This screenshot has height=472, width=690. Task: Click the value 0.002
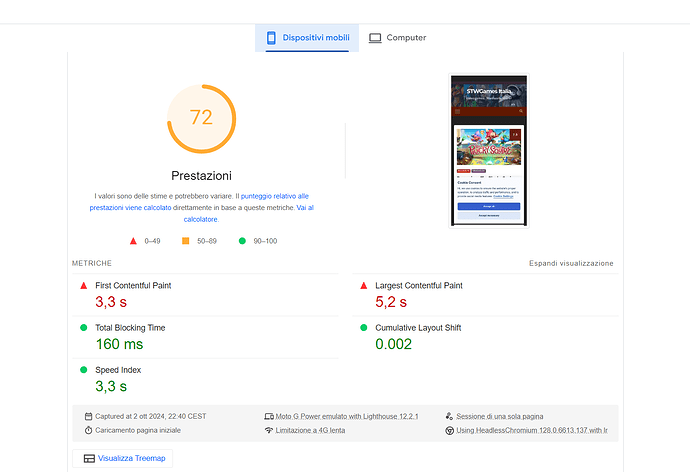[x=393, y=344]
